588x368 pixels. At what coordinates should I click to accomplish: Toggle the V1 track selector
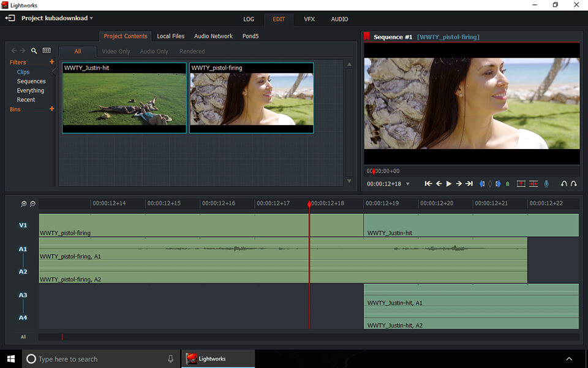[23, 225]
